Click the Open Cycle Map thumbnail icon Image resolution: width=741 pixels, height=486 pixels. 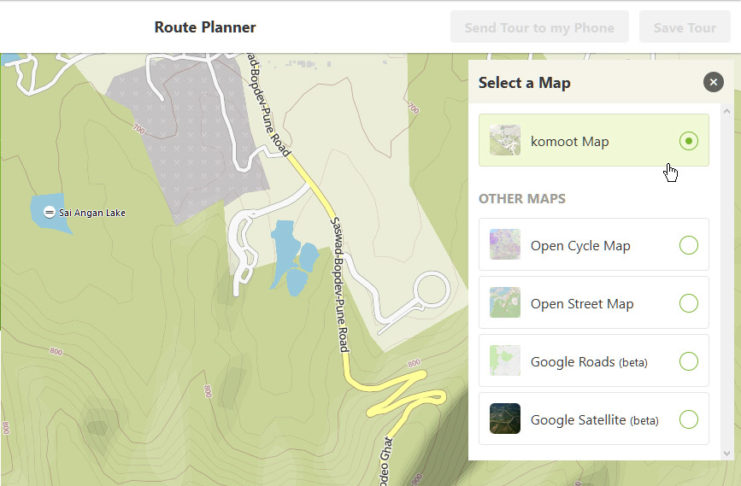click(x=505, y=245)
